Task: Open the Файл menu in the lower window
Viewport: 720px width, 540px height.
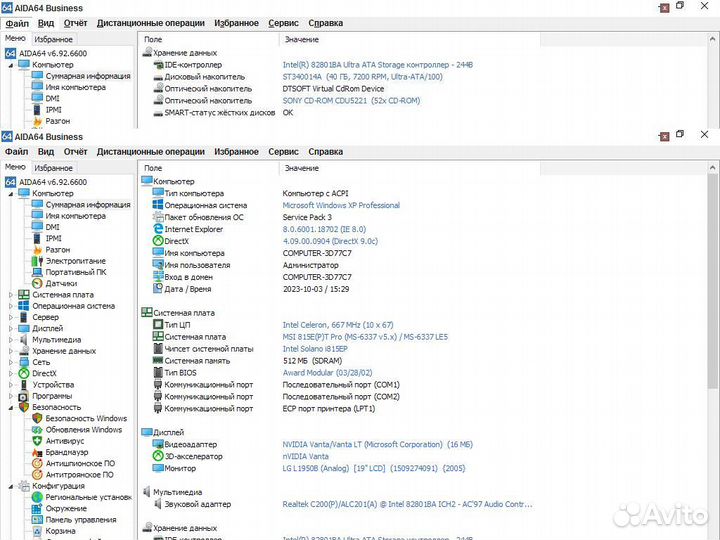Action: pyautogui.click(x=17, y=152)
